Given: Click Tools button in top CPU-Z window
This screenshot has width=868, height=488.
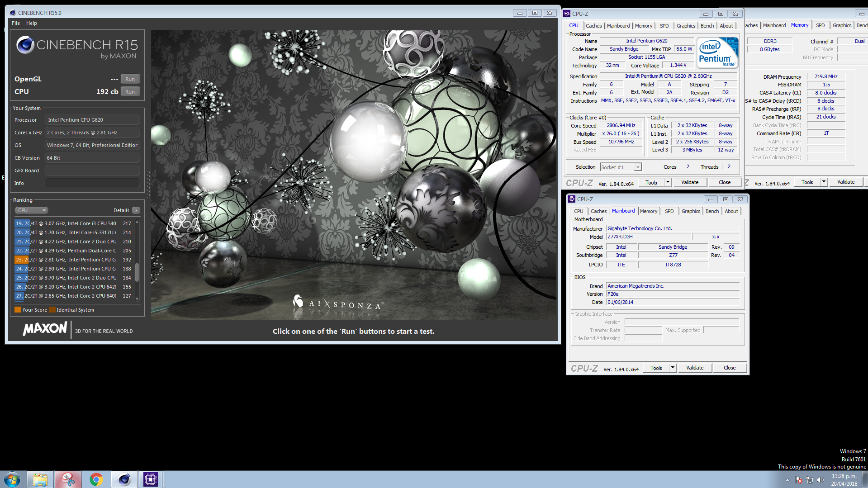Looking at the screenshot, I should (x=651, y=182).
